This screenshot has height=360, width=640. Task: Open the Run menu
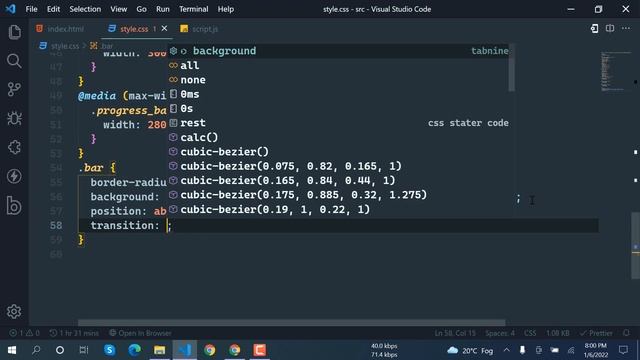pos(162,9)
